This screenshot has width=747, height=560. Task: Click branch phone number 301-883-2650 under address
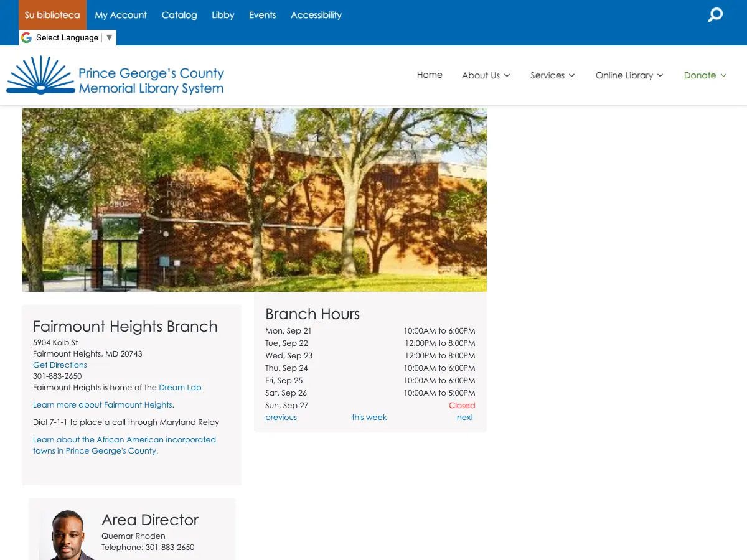pyautogui.click(x=57, y=376)
